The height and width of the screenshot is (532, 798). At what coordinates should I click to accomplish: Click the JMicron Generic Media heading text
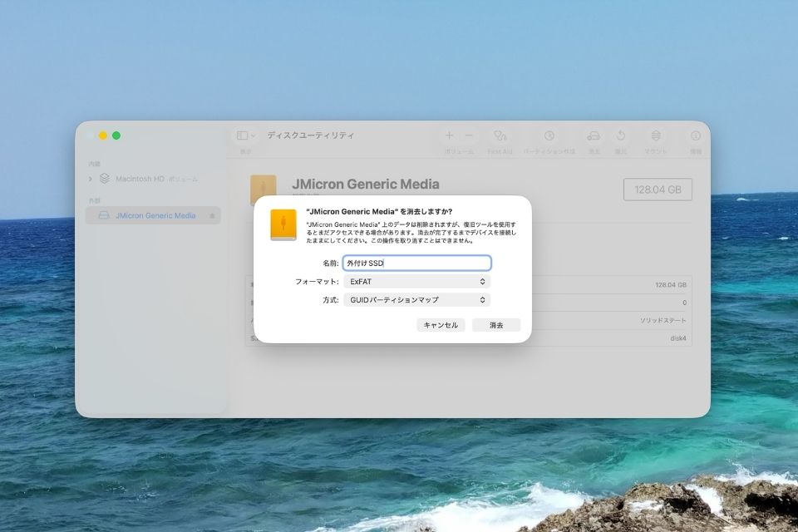point(366,184)
